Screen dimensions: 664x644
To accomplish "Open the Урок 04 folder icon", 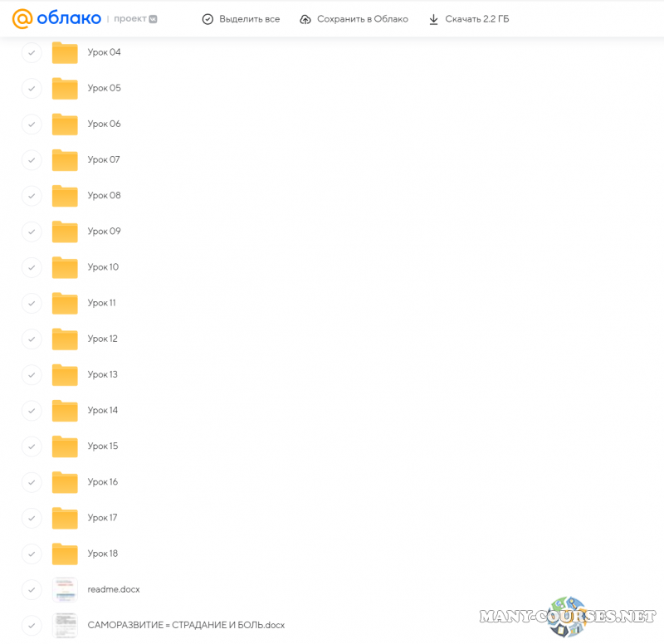I will click(65, 53).
